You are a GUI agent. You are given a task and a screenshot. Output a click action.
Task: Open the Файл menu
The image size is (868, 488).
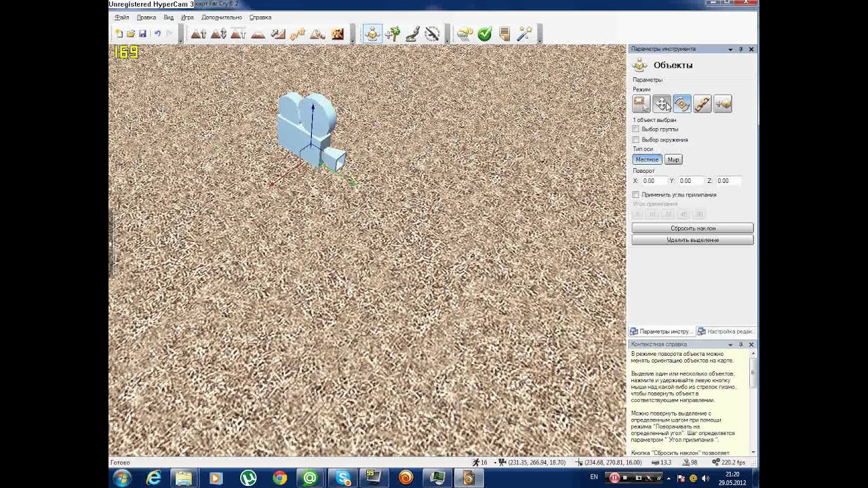pyautogui.click(x=121, y=18)
